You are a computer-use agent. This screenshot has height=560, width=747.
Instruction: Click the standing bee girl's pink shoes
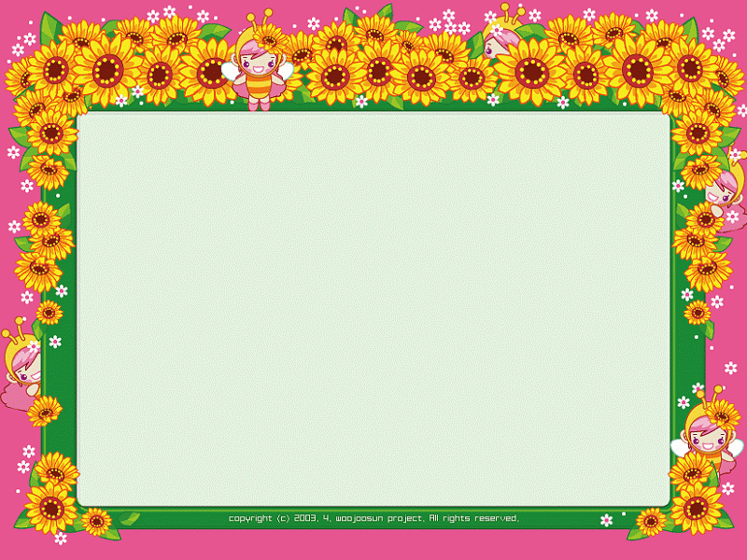(x=260, y=105)
